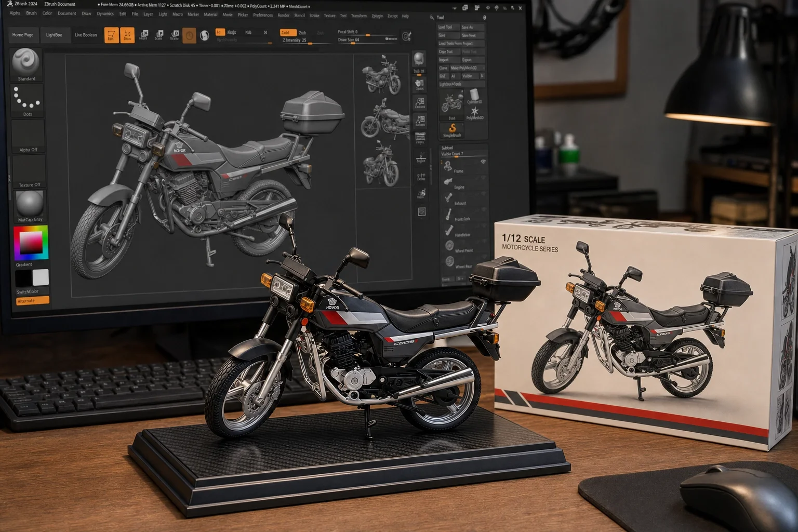Select the white main color swatch

[41, 277]
